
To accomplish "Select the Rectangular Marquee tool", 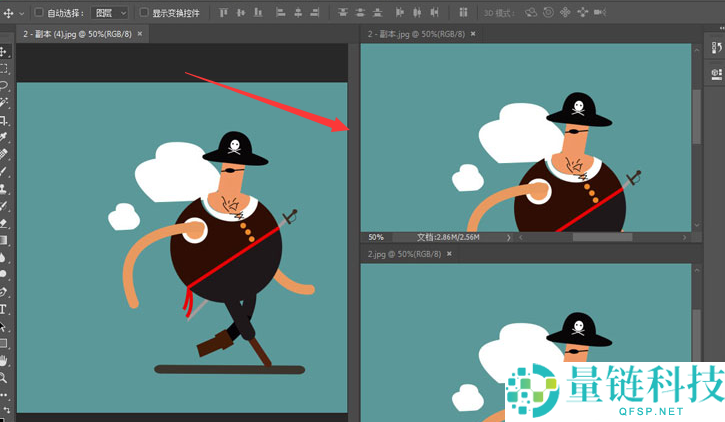I will coord(5,68).
